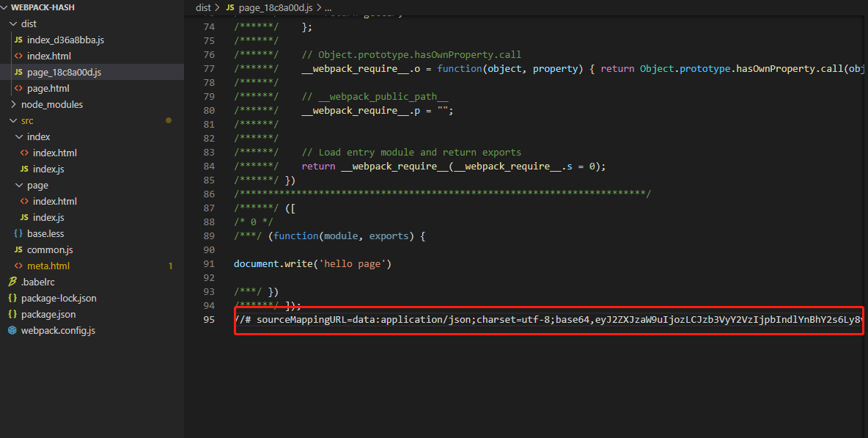Click line number 77 in gutter

point(209,69)
